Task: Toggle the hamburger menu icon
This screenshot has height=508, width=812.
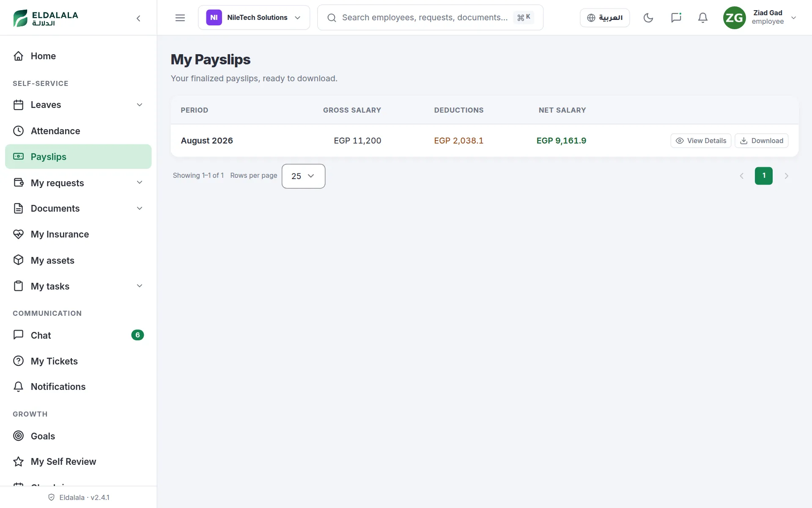Action: coord(180,18)
